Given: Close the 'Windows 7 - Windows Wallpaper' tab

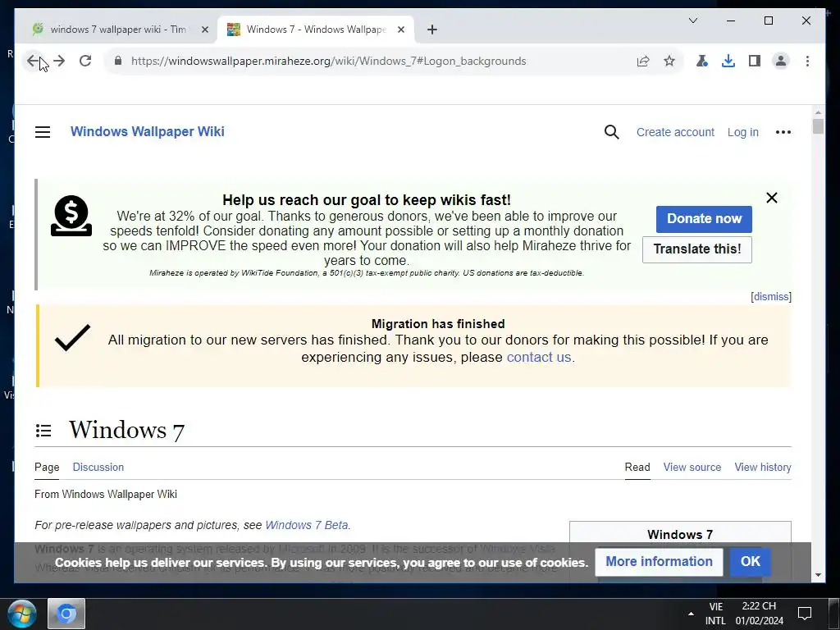Looking at the screenshot, I should click(x=400, y=30).
